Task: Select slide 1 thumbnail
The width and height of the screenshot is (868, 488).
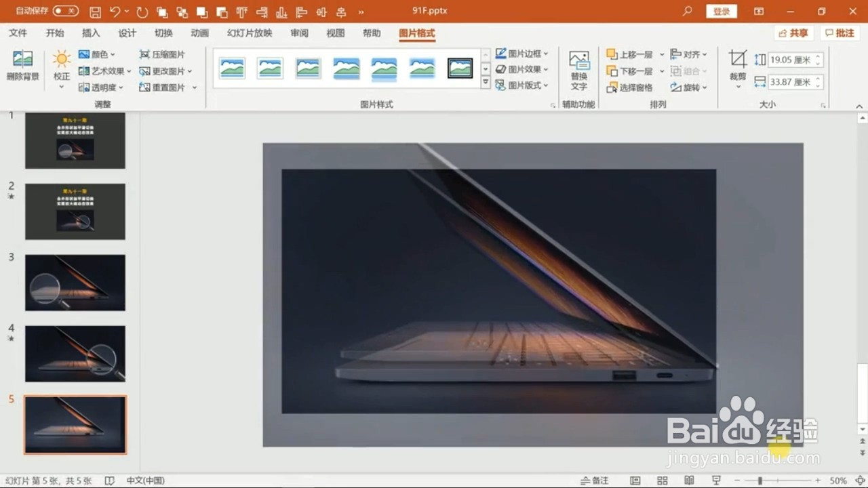Action: click(75, 140)
